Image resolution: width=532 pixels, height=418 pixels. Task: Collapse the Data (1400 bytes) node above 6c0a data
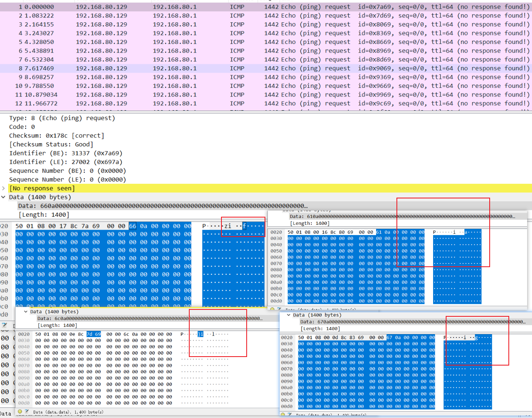pos(26,312)
